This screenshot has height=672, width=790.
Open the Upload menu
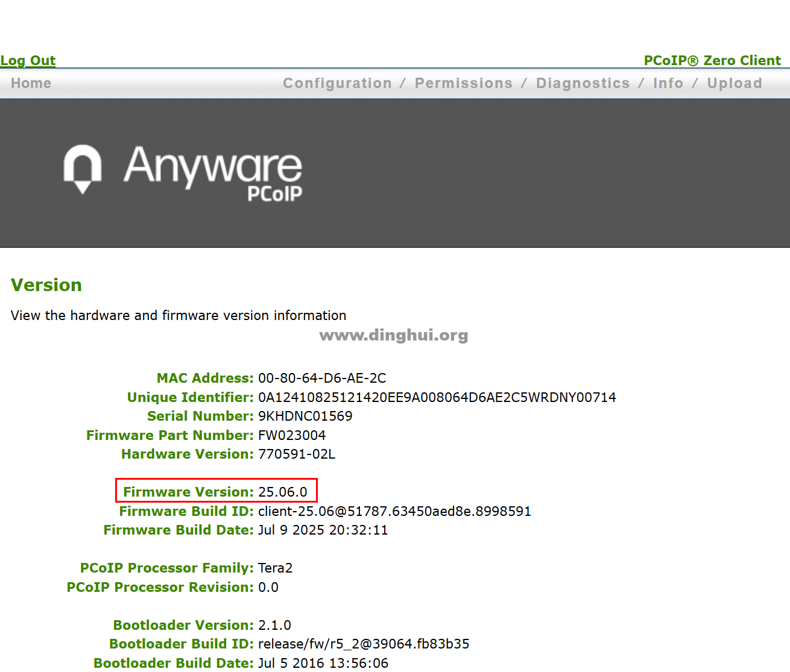click(x=735, y=83)
